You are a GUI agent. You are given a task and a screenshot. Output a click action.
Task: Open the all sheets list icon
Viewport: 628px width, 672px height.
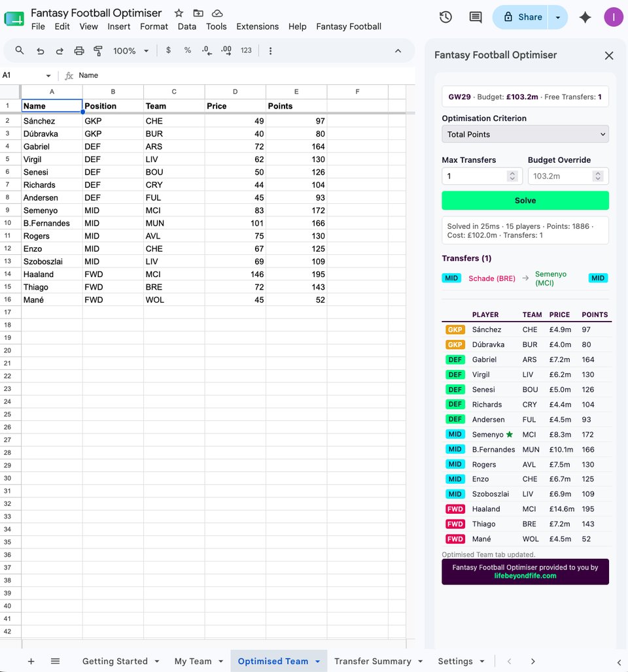coord(56,662)
